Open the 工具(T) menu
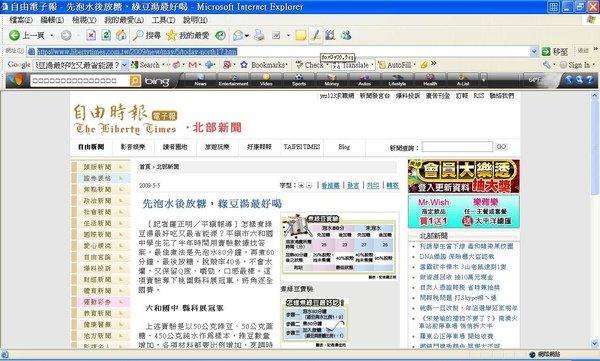The width and height of the screenshot is (600, 361). click(163, 20)
